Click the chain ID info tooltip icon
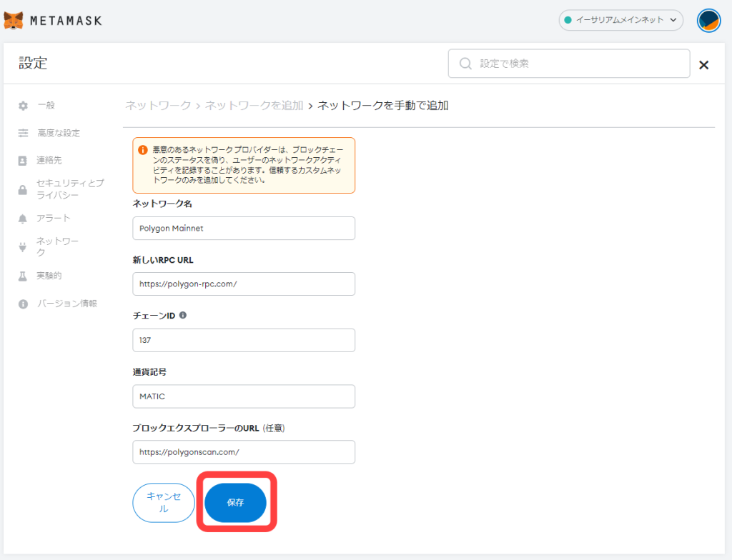732x560 pixels. [183, 315]
